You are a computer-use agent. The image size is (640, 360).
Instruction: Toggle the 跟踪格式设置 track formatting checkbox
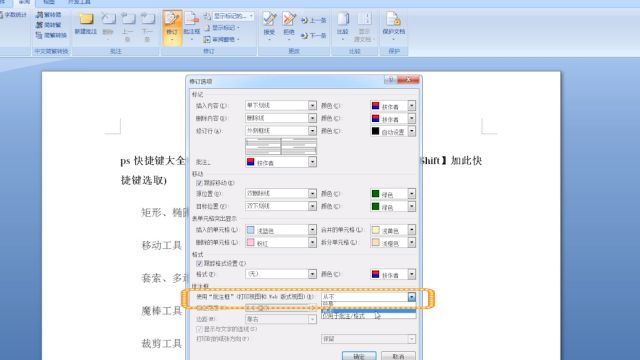tap(199, 263)
